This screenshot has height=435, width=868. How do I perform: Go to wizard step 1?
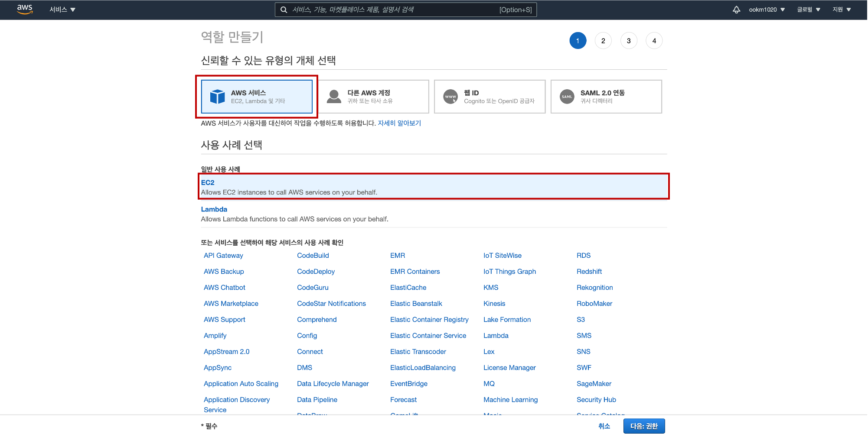click(578, 41)
